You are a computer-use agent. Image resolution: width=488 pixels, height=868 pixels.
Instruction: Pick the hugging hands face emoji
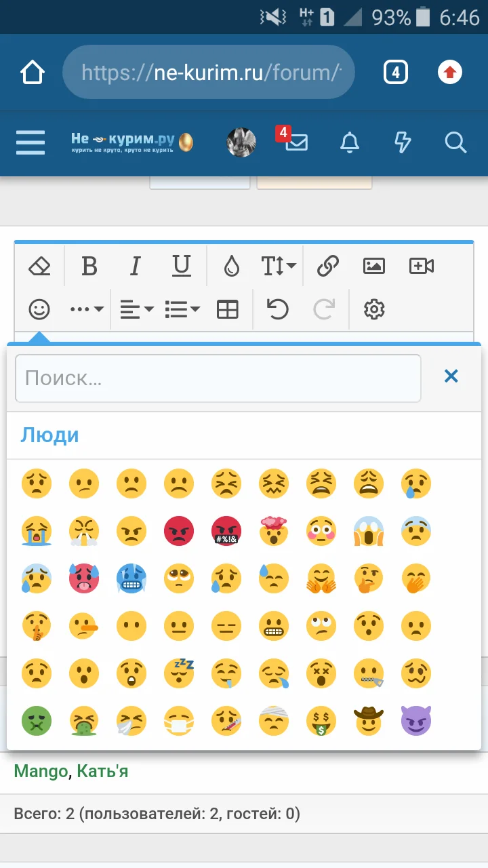point(321,578)
